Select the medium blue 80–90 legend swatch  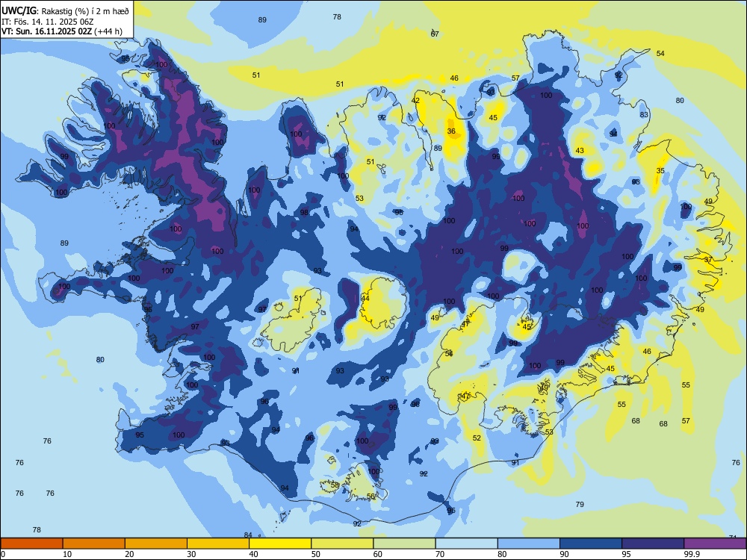tap(529, 544)
